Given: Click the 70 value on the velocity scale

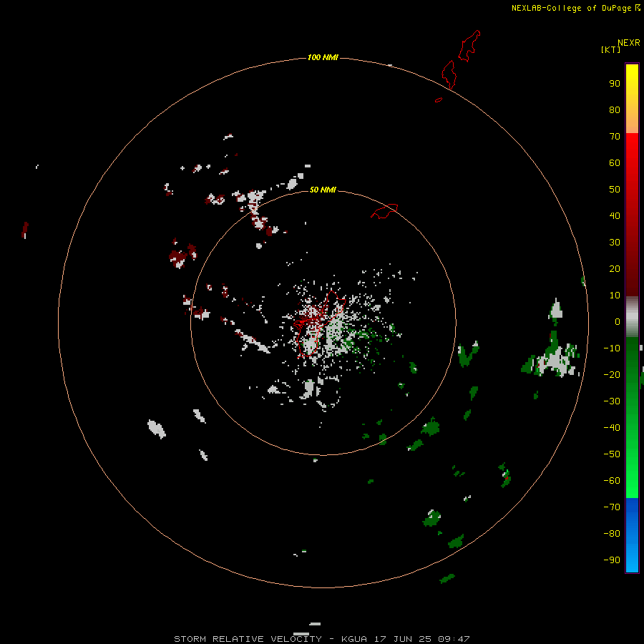Looking at the screenshot, I should [615, 137].
